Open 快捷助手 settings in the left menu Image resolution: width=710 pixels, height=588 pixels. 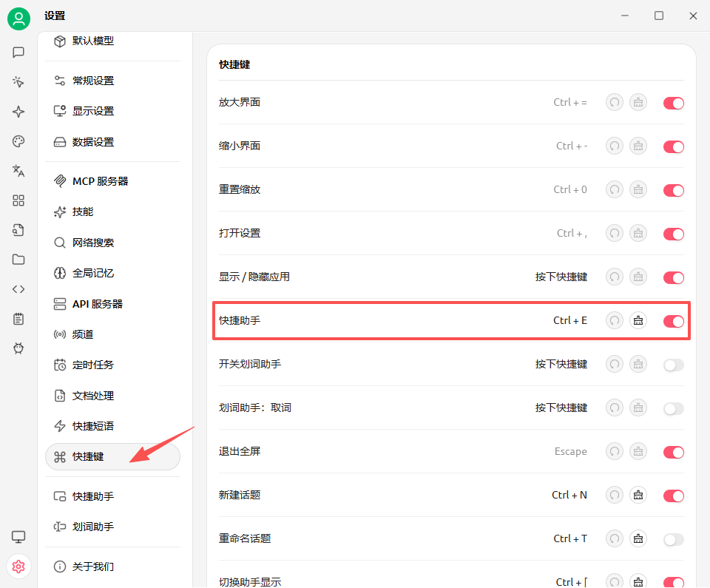(x=112, y=496)
